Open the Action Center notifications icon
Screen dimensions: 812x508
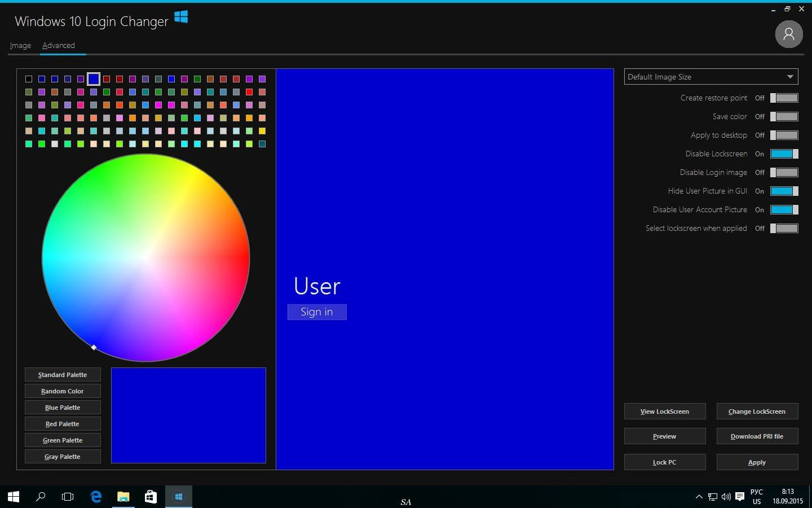coord(740,497)
